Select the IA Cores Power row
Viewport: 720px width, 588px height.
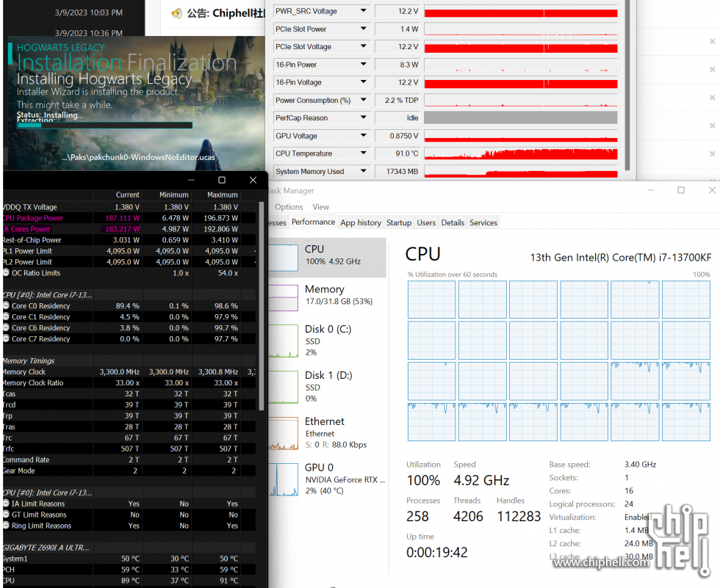(x=129, y=229)
